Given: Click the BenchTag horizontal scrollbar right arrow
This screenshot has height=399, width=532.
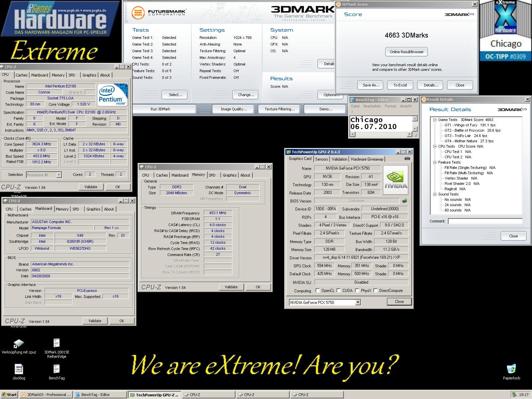Looking at the screenshot, I should 410,134.
